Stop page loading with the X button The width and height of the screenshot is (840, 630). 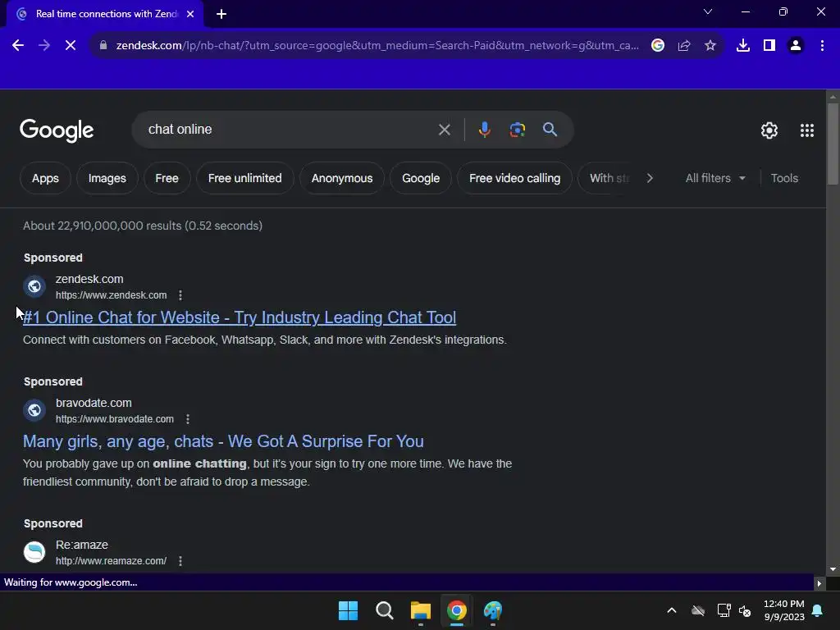(71, 46)
